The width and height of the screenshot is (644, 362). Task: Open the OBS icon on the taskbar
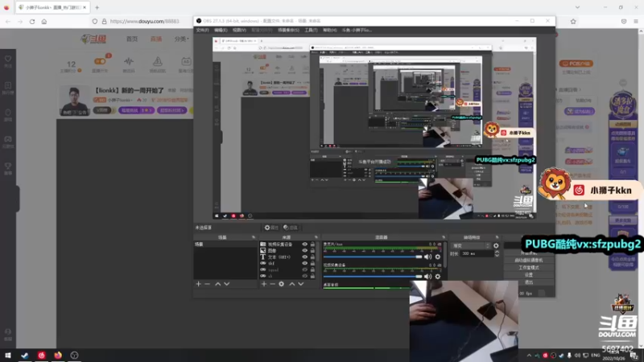tap(74, 355)
